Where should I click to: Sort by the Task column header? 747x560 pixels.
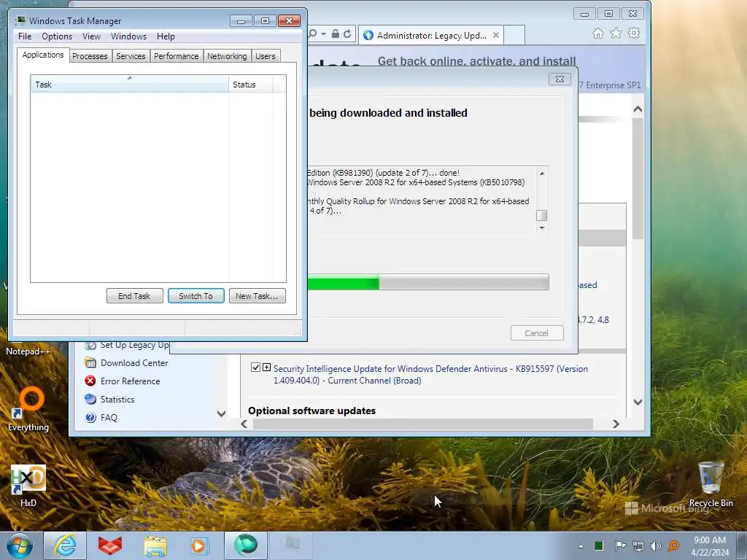(129, 85)
